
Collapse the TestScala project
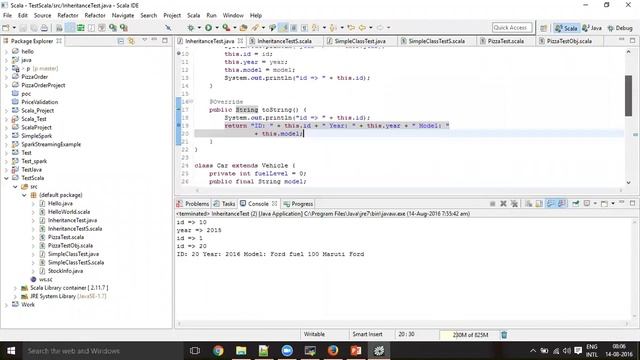pyautogui.click(x=6, y=178)
